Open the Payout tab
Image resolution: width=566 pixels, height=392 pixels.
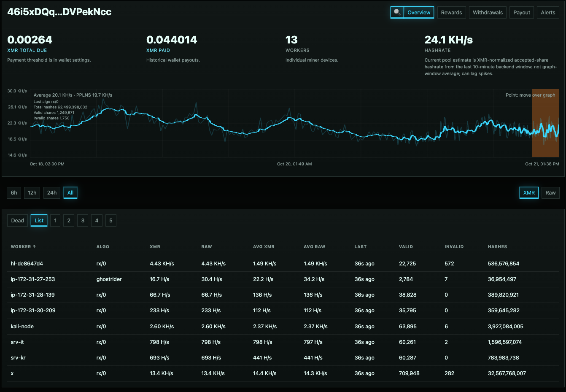point(522,13)
